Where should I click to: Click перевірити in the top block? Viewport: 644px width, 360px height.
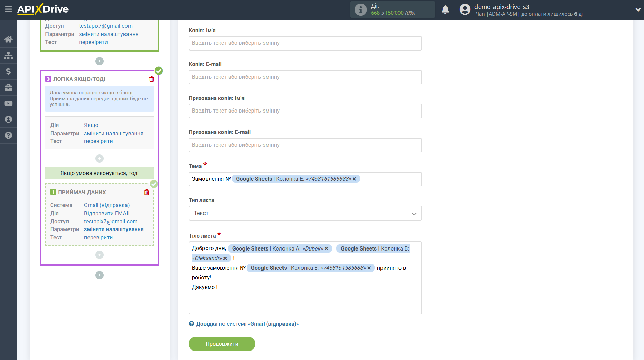[93, 42]
